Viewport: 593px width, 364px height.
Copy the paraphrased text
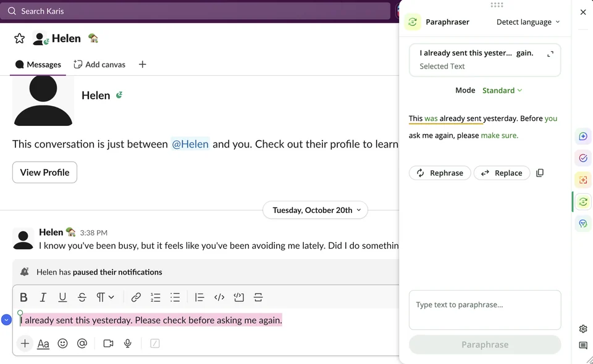point(540,173)
